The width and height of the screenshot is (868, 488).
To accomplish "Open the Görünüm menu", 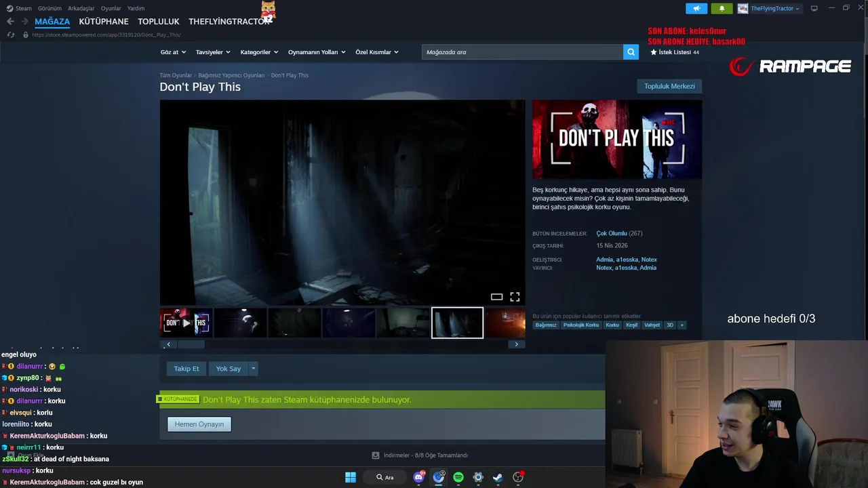I will tap(50, 8).
